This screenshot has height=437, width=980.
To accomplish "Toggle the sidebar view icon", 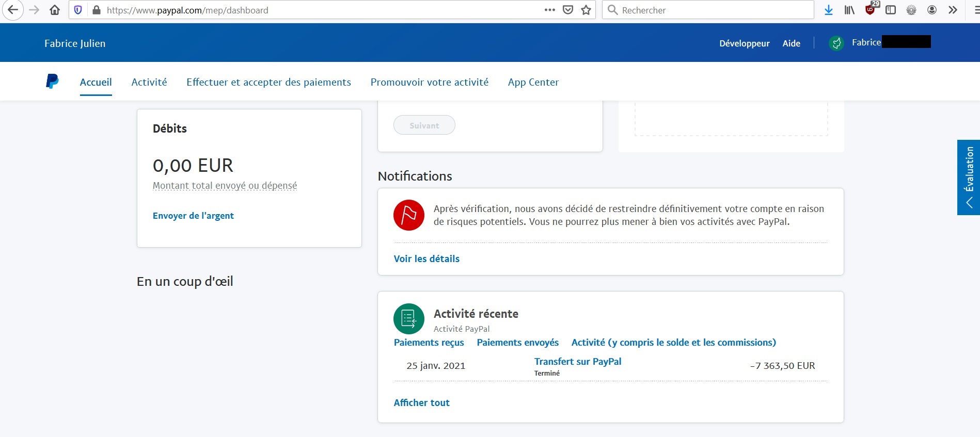I will coord(891,10).
